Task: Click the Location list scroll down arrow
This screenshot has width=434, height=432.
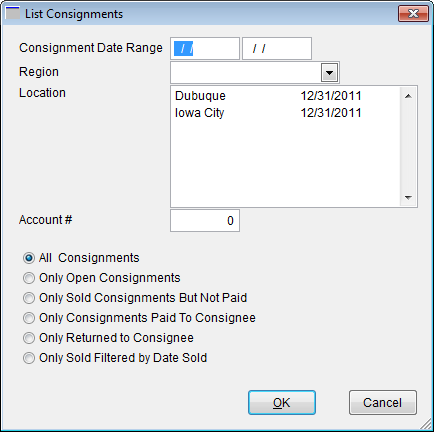Action: (x=408, y=197)
